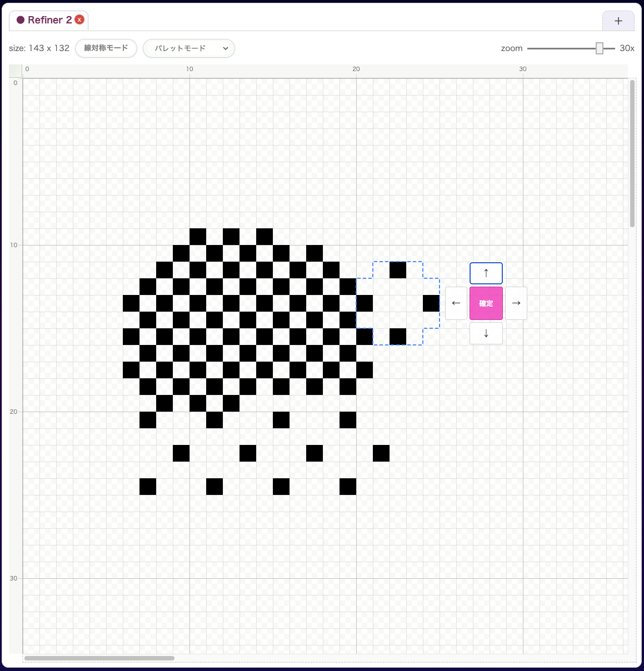Screen dimensions: 644x671
Task: Shift the selection right with the right arrow
Action: click(x=516, y=303)
